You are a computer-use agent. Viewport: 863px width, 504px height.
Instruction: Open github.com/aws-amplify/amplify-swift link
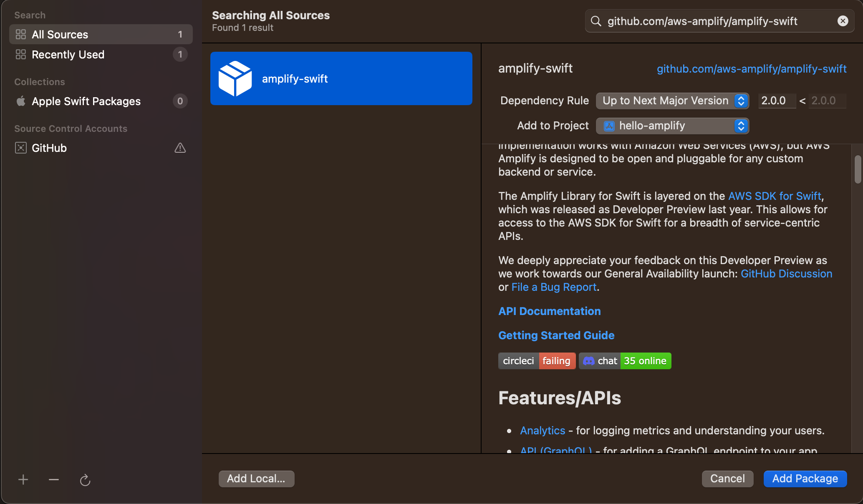752,68
